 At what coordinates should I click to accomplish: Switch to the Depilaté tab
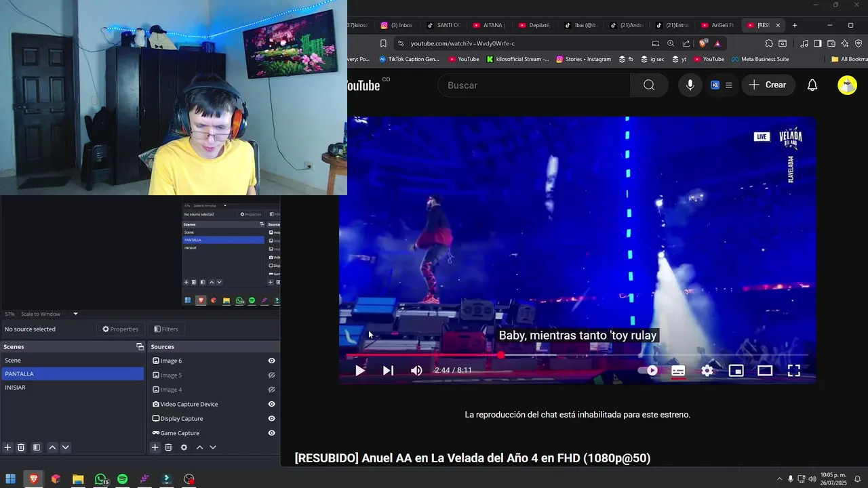tap(535, 25)
